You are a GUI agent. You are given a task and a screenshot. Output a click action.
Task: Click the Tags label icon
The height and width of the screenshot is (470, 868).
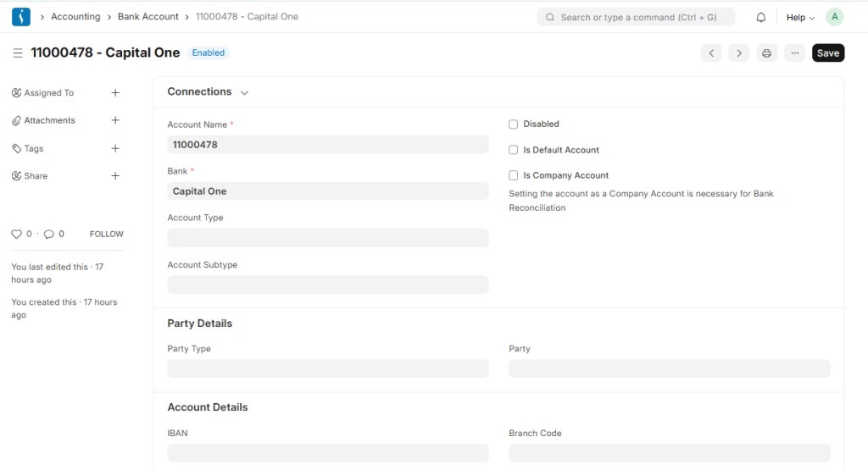17,148
